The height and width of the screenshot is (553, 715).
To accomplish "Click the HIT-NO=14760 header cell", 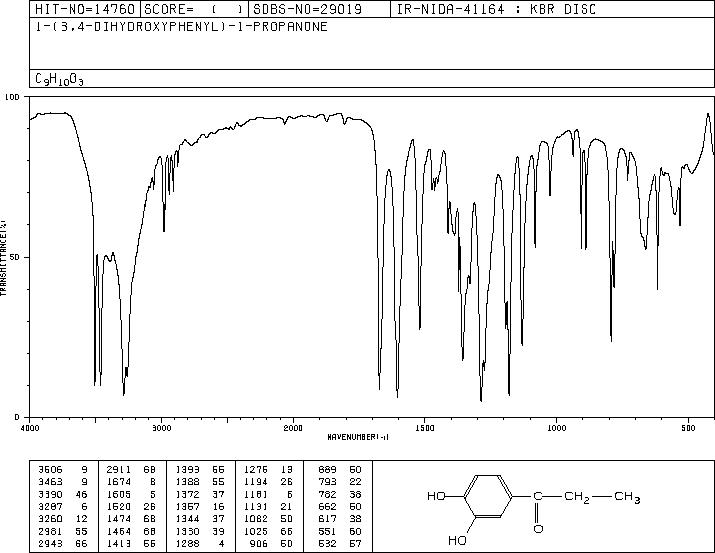I will pyautogui.click(x=85, y=9).
